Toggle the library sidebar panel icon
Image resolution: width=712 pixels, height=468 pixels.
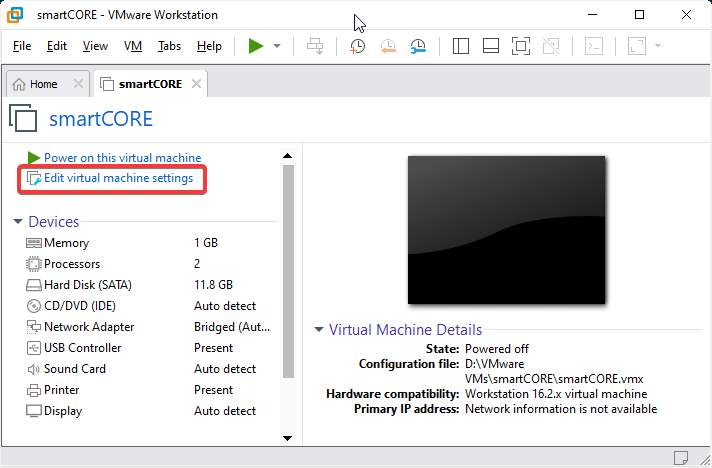pyautogui.click(x=461, y=46)
